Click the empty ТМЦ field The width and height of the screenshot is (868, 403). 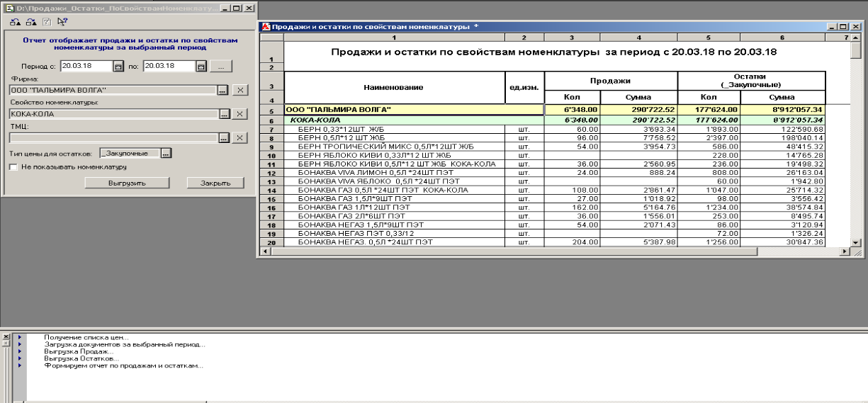[113, 137]
